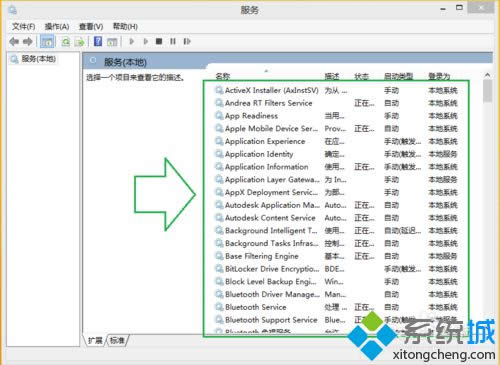
Task: Click the Refresh toolbar icon
Action: [x=66, y=42]
